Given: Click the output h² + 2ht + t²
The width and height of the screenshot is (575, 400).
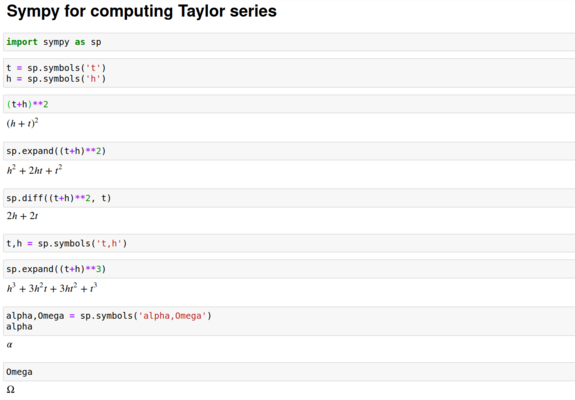Looking at the screenshot, I should point(34,170).
